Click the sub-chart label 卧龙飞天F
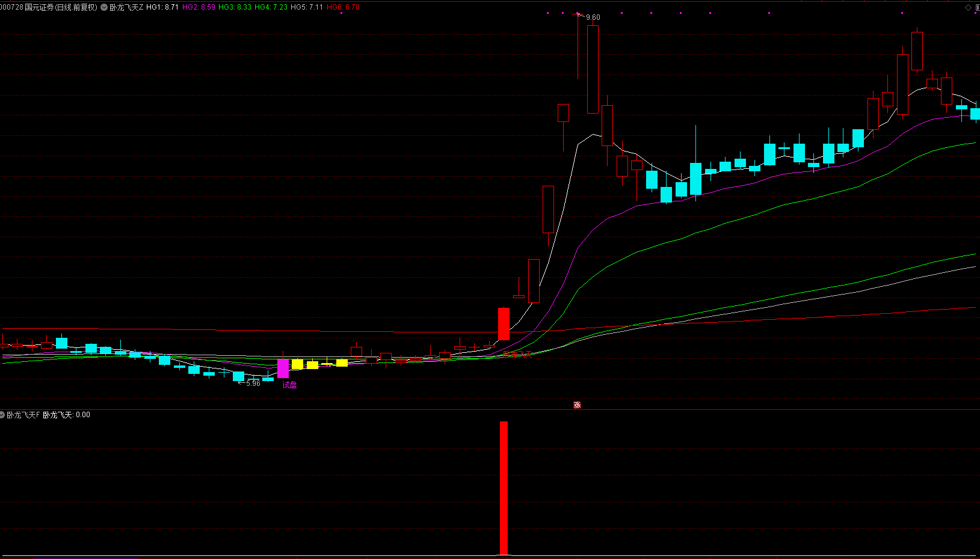This screenshot has width=980, height=559. tap(23, 415)
